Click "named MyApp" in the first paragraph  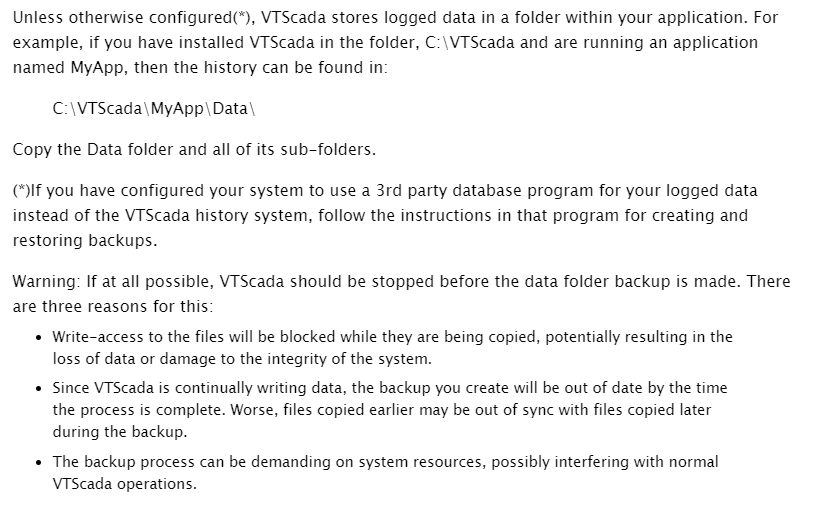click(x=57, y=66)
